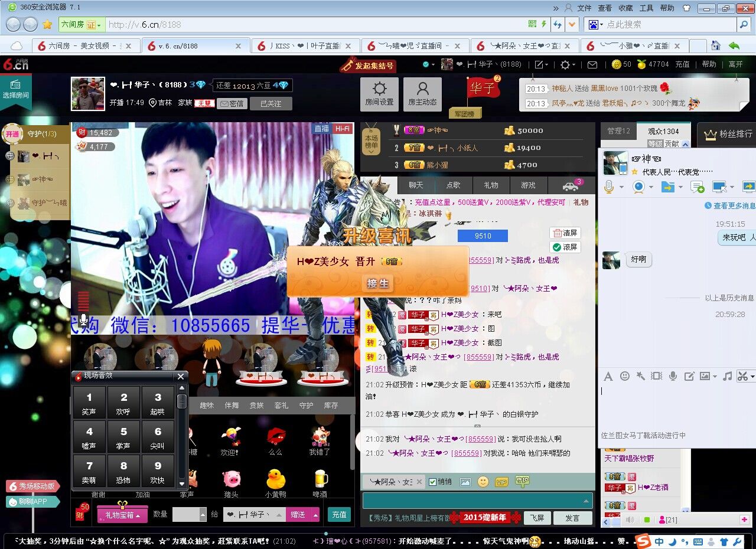Open 文件 menu in browser
This screenshot has width=756, height=549.
pyautogui.click(x=584, y=8)
